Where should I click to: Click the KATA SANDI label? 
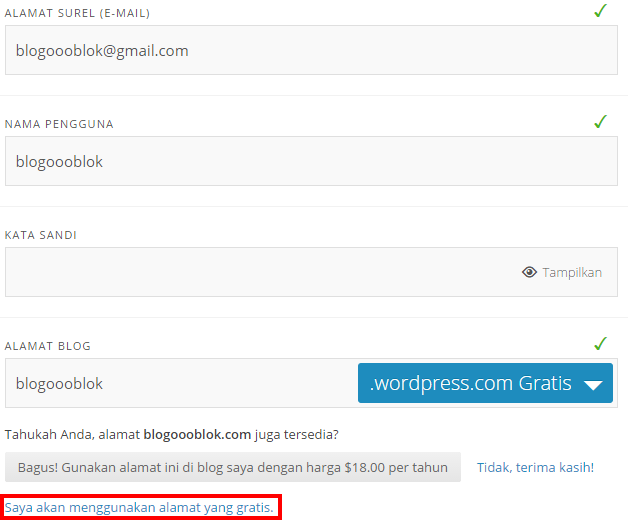coord(40,235)
